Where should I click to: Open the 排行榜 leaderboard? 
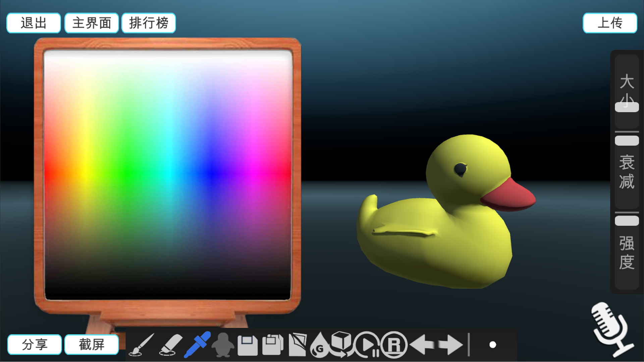click(149, 23)
